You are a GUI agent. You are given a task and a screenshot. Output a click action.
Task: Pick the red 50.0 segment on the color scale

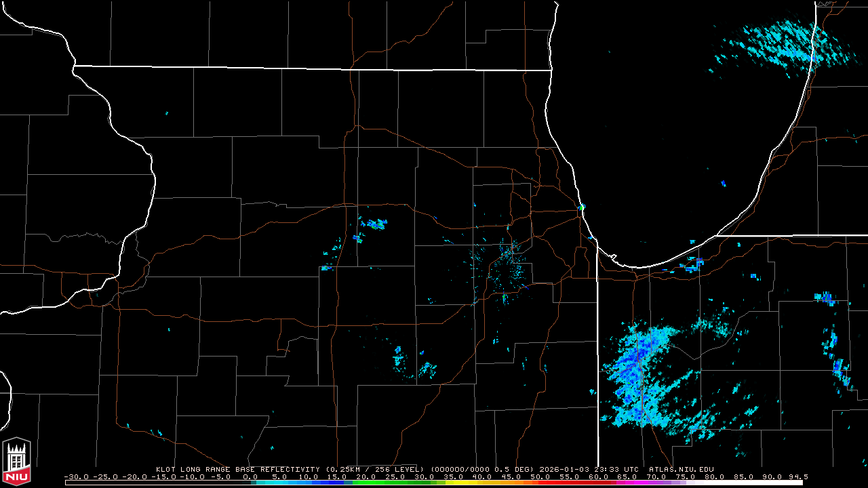coord(540,483)
